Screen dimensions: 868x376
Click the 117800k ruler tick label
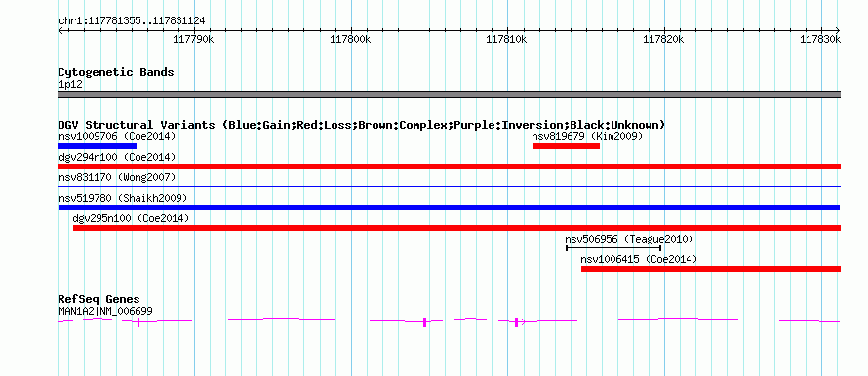pyautogui.click(x=350, y=39)
